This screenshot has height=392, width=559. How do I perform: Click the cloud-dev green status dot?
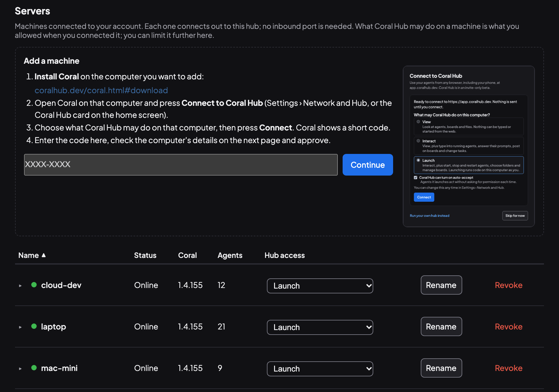pos(34,285)
